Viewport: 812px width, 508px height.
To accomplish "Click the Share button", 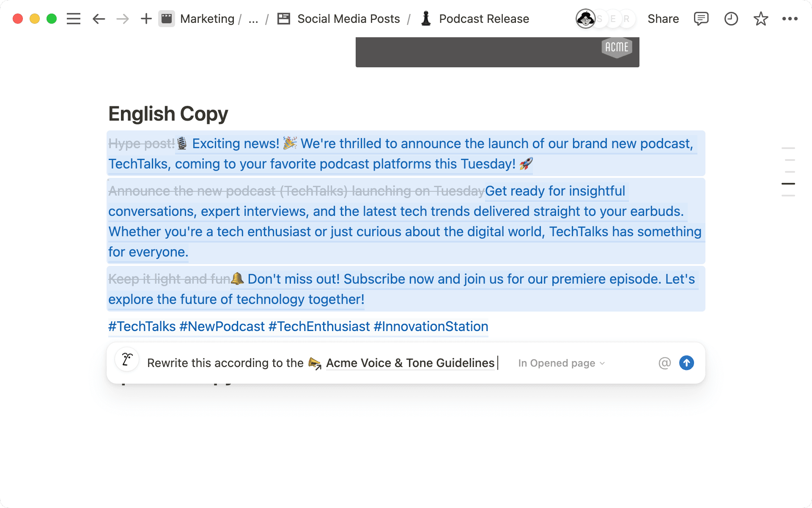I will tap(663, 19).
